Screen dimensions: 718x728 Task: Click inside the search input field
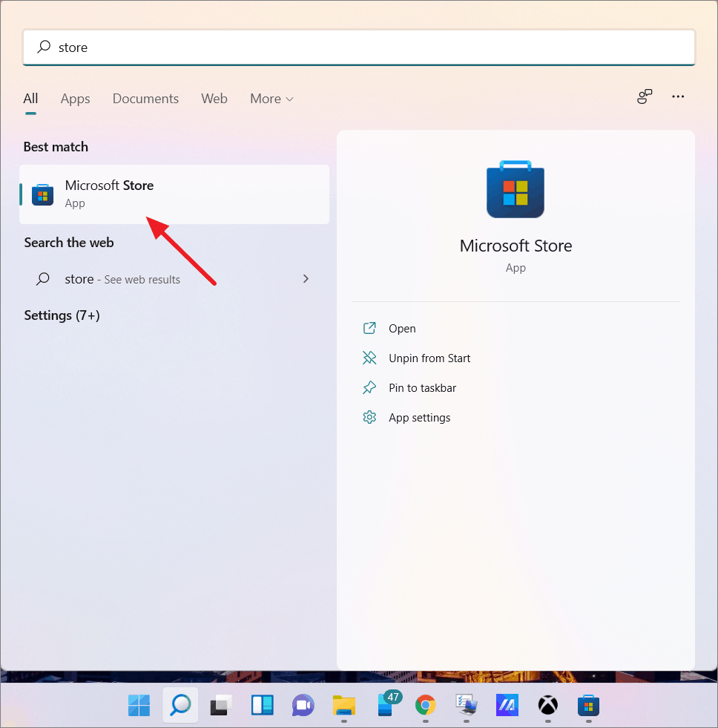(x=297, y=47)
